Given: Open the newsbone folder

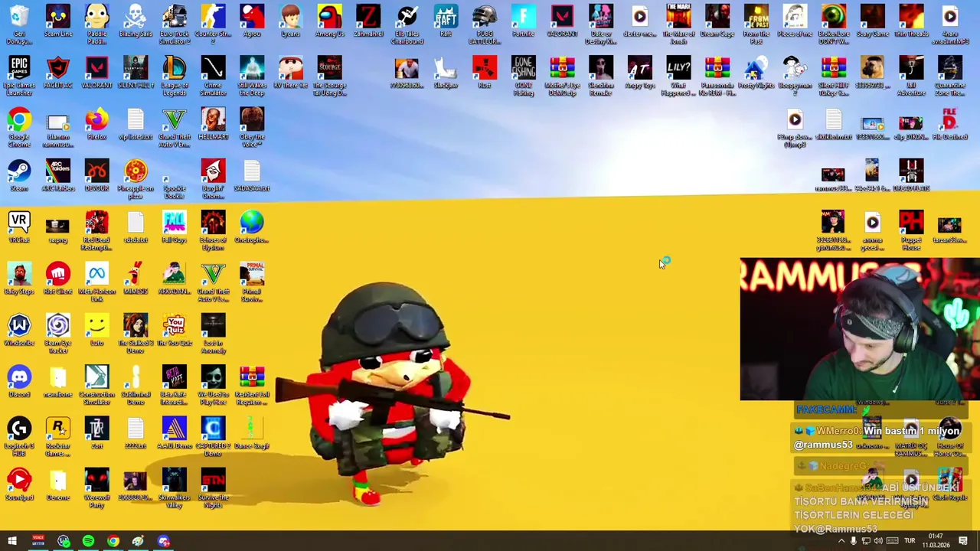Looking at the screenshot, I should (x=58, y=380).
